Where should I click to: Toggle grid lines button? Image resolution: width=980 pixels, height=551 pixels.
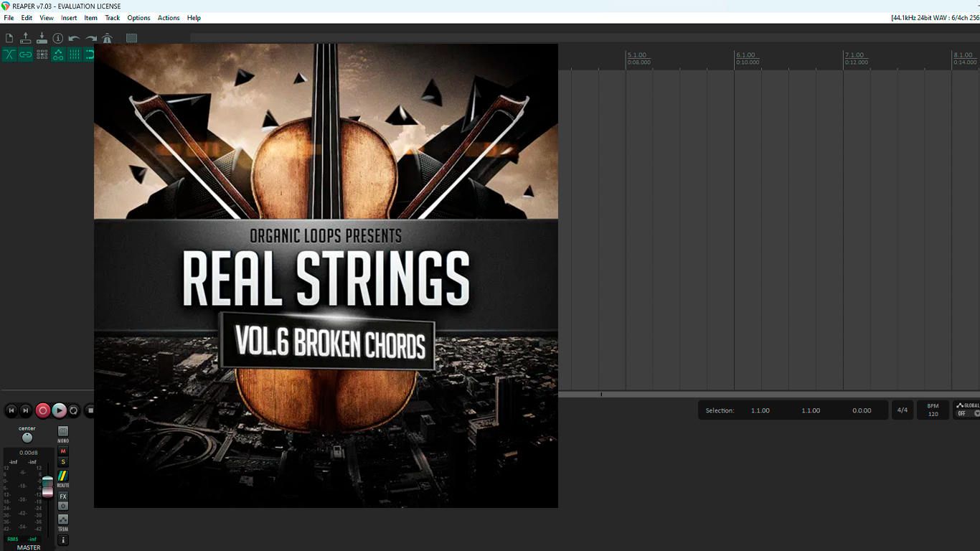pyautogui.click(x=75, y=55)
